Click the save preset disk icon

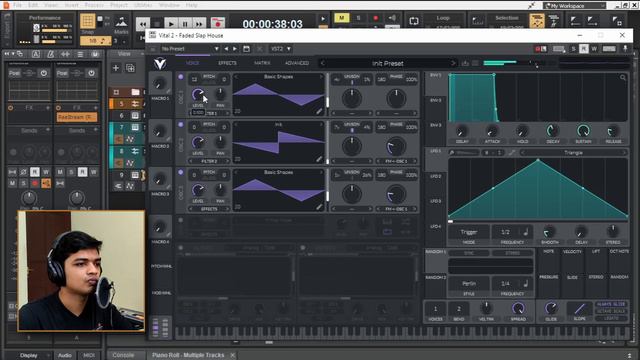click(246, 49)
